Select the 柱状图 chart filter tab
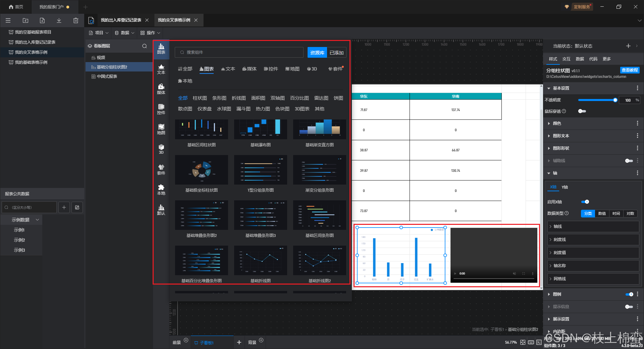644x349 pixels. [x=200, y=98]
